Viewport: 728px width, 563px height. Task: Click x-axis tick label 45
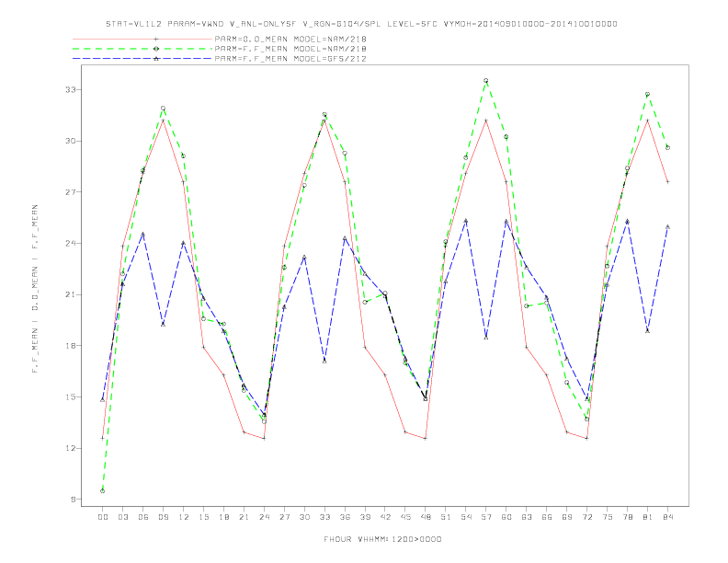point(405,517)
